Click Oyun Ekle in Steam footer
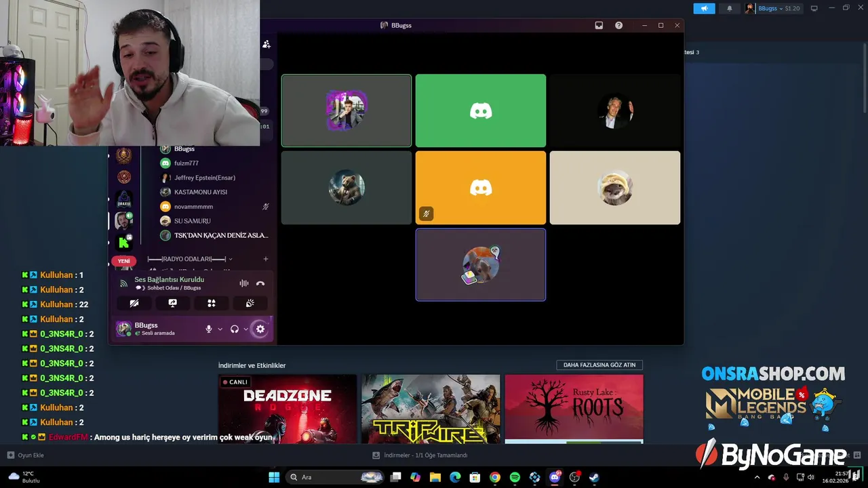This screenshot has width=868, height=488. tap(25, 455)
